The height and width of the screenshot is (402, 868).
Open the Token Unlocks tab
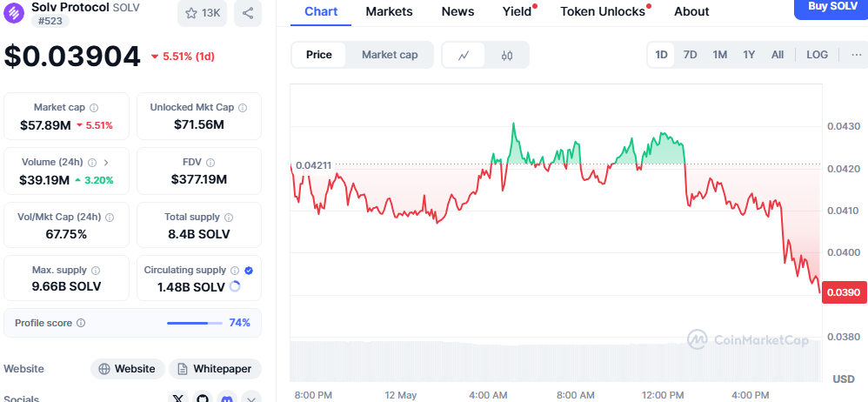point(603,11)
